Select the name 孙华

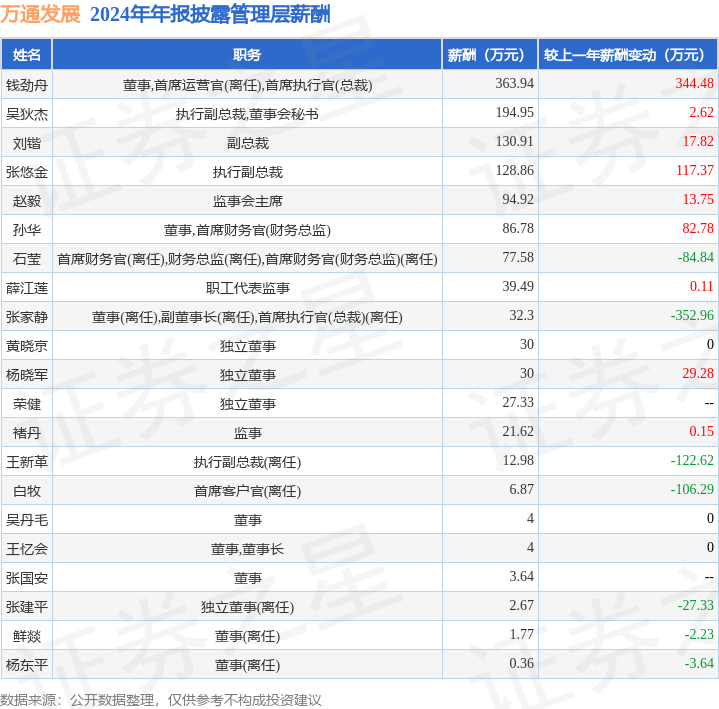tap(27, 230)
